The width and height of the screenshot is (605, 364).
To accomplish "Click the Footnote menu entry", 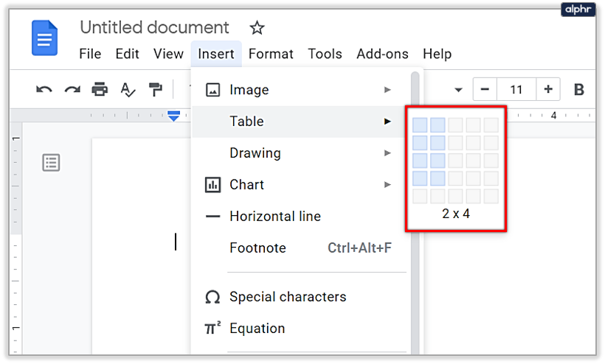I will click(257, 248).
